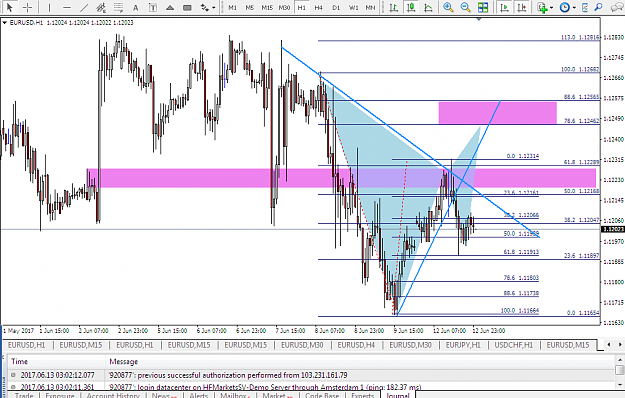Viewport: 625px width, 398px height.
Task: Click Journal scrollbar up arrow
Action: tap(619, 359)
